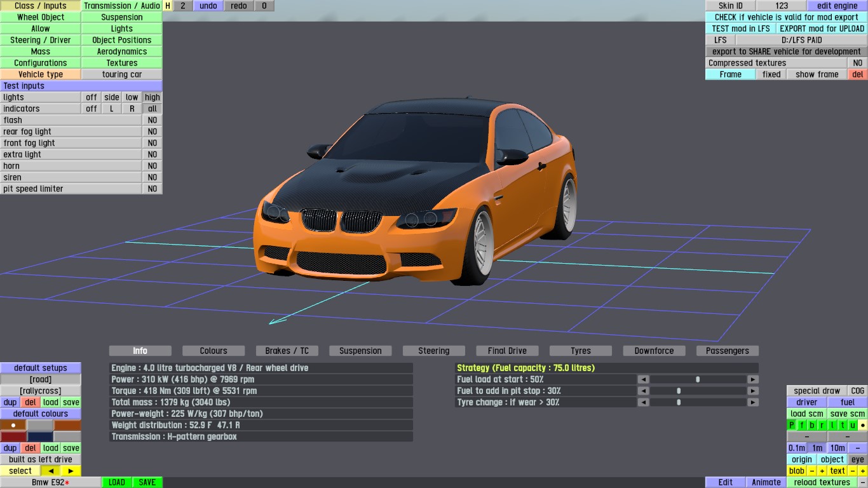Toggle rear fog light NO value

point(153,132)
